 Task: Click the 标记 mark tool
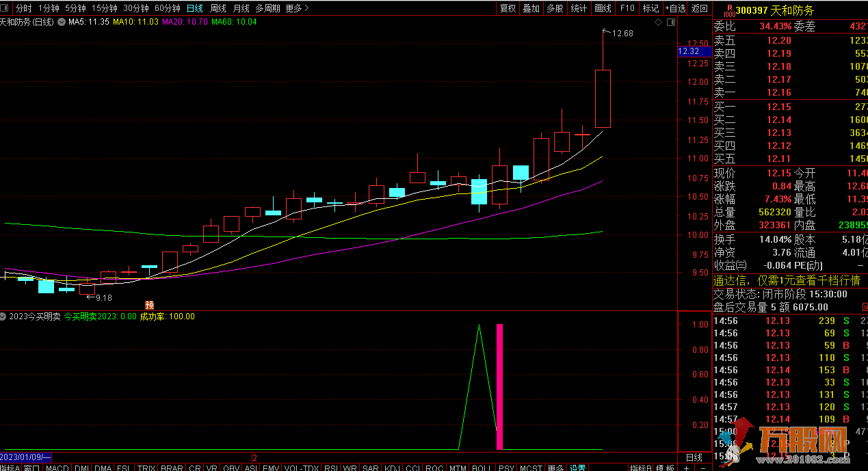(x=650, y=8)
